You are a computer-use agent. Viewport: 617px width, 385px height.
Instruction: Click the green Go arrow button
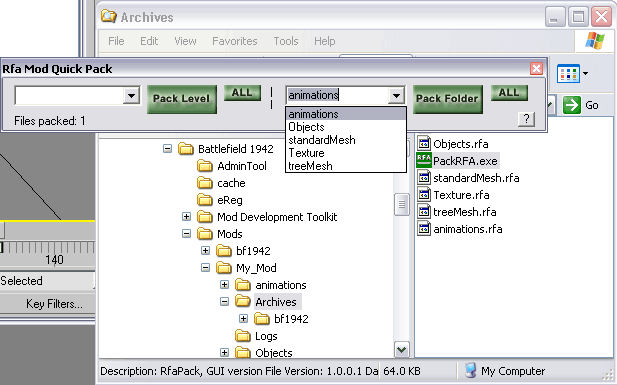click(x=572, y=105)
